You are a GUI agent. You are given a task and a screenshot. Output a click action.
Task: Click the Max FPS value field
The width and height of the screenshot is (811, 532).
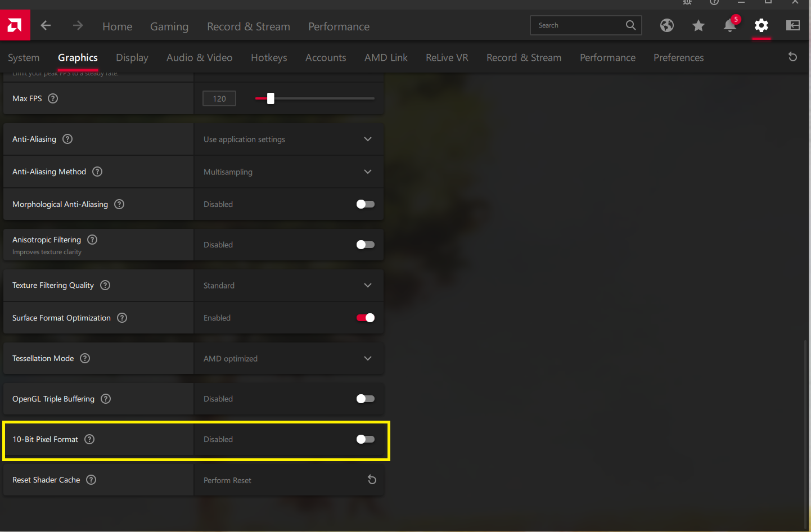(x=219, y=98)
